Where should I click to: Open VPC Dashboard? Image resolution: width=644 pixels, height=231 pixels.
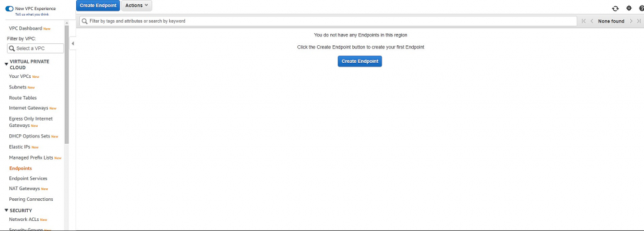click(x=25, y=29)
